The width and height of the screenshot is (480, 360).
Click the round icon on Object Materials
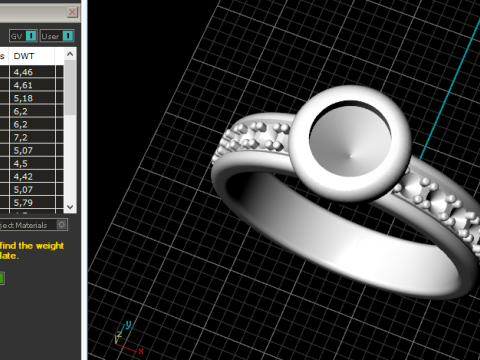tap(62, 225)
